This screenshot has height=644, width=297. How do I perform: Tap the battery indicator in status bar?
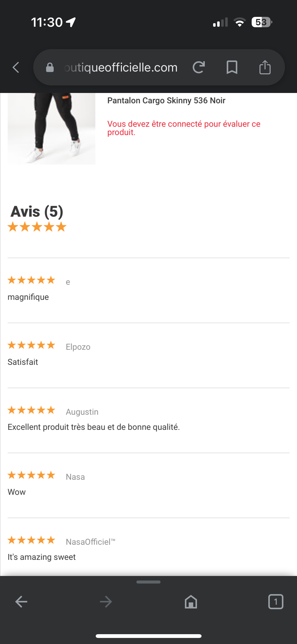click(x=262, y=22)
